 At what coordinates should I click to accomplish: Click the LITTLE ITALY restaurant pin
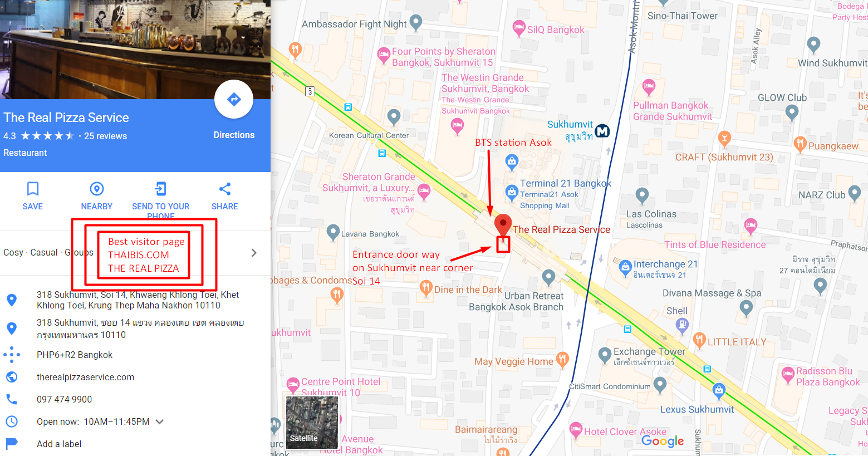point(699,340)
